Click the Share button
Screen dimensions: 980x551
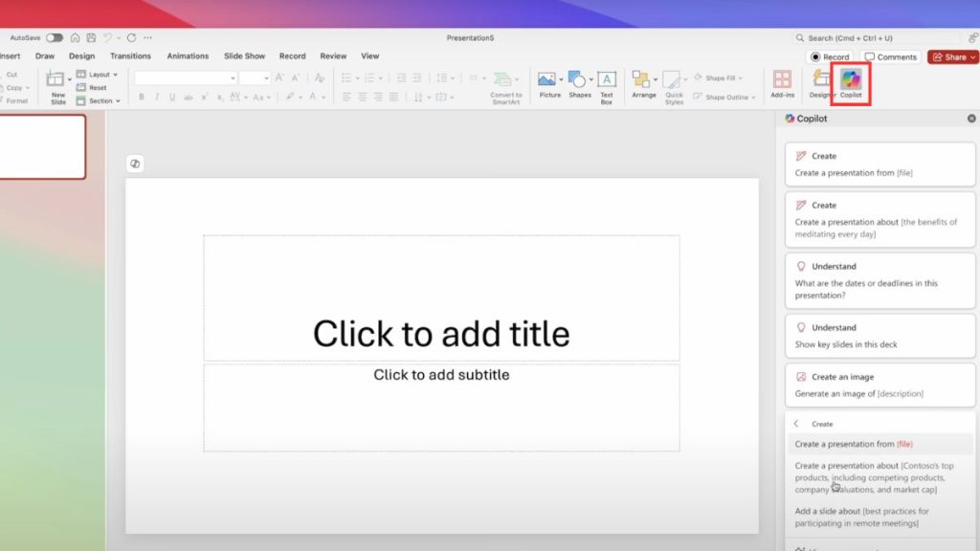951,57
